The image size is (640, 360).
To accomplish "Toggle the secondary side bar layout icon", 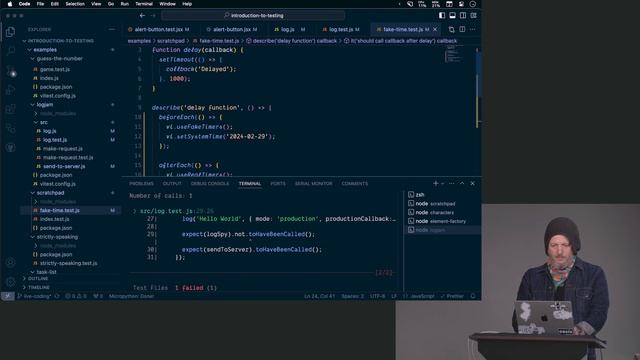I will tap(463, 16).
